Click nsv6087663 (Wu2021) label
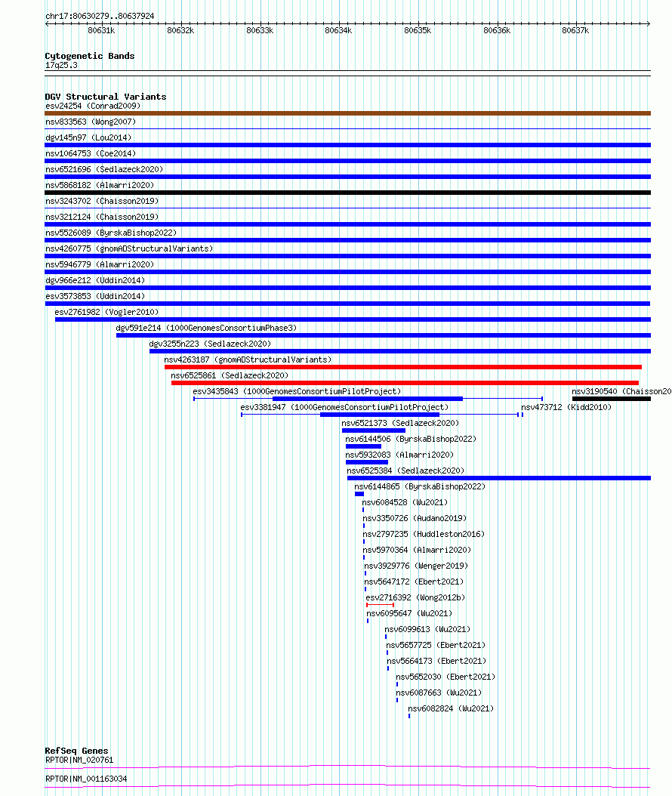The image size is (672, 796). (439, 693)
